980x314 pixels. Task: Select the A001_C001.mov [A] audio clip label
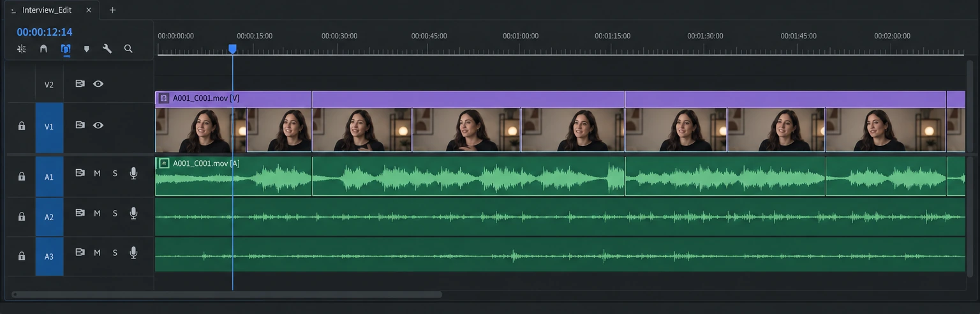(206, 163)
